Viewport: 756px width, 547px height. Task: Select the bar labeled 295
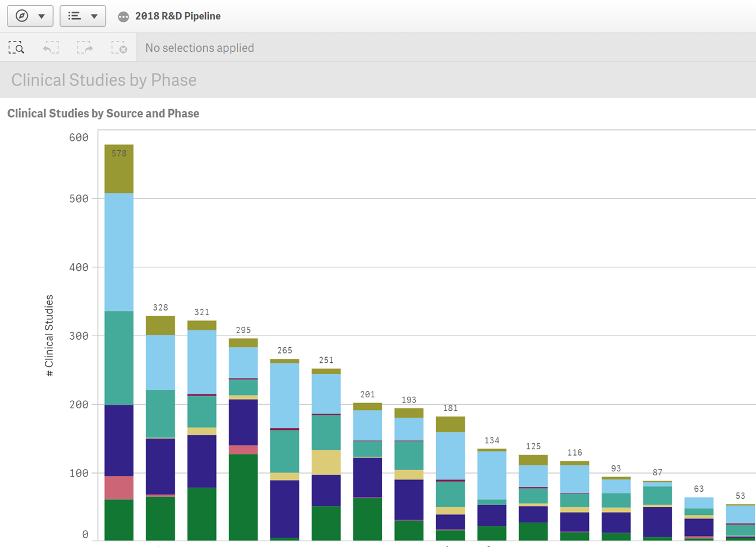click(x=243, y=439)
